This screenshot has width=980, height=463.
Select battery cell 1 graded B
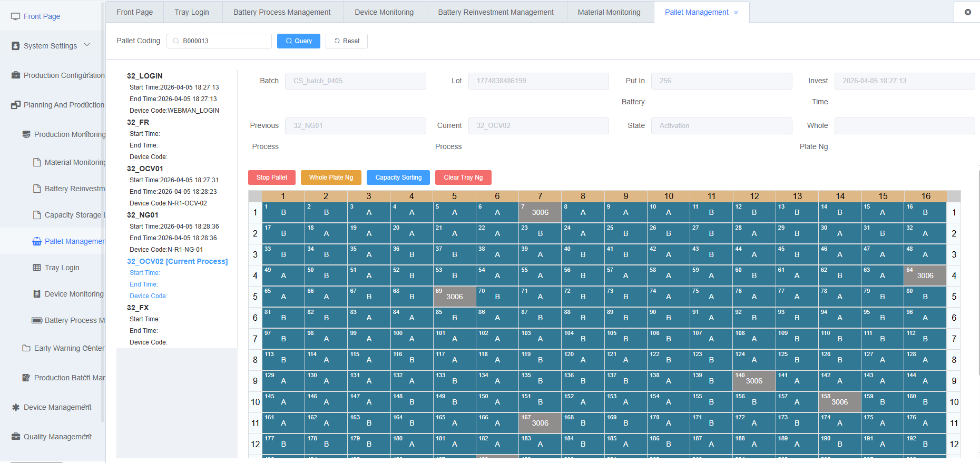point(283,212)
